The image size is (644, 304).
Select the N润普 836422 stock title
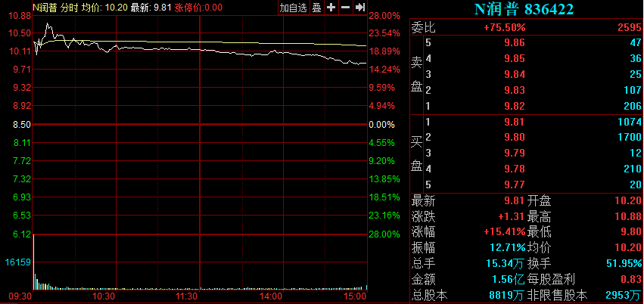(x=524, y=9)
